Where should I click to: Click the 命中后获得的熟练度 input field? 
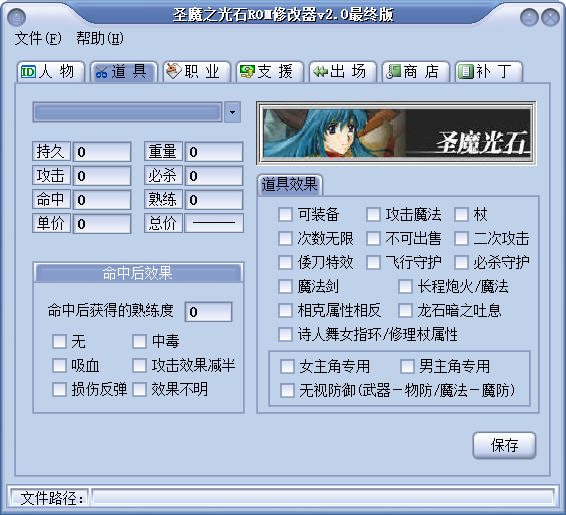pyautogui.click(x=208, y=311)
